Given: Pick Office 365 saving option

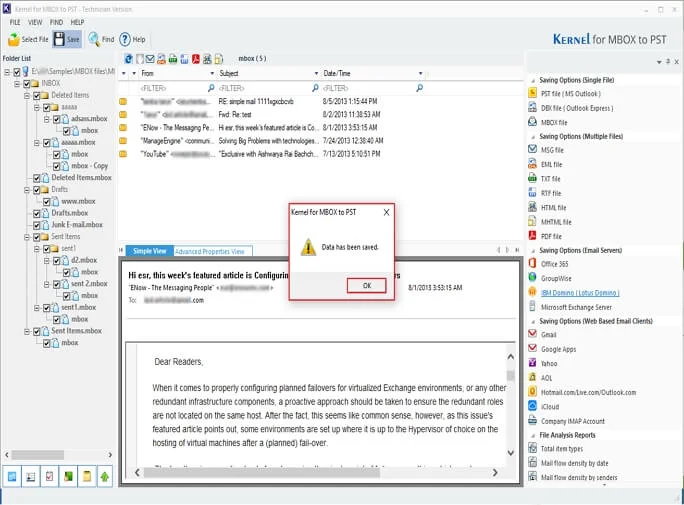Looking at the screenshot, I should coord(554,264).
